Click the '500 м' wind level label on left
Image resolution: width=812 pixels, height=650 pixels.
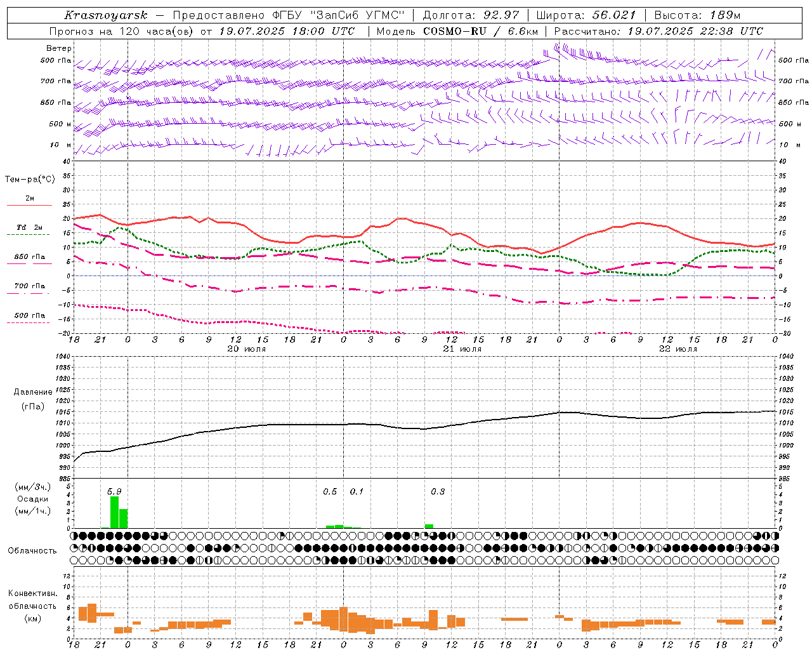click(60, 124)
